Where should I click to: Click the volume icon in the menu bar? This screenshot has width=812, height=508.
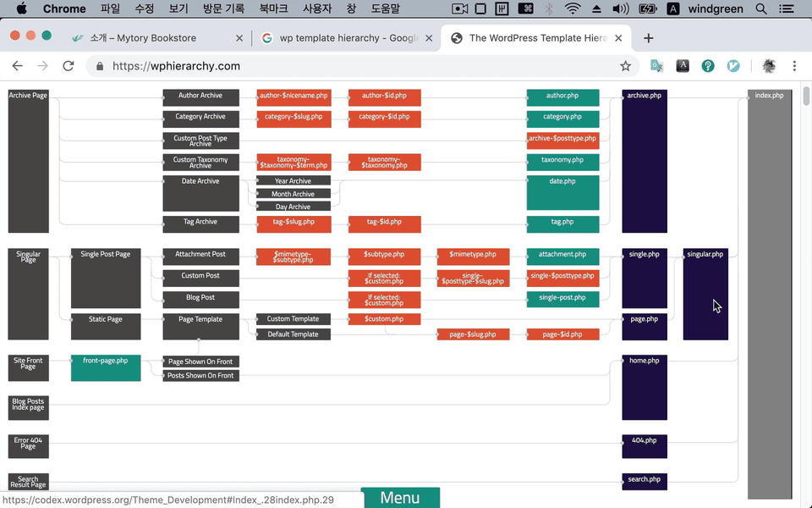pos(620,8)
